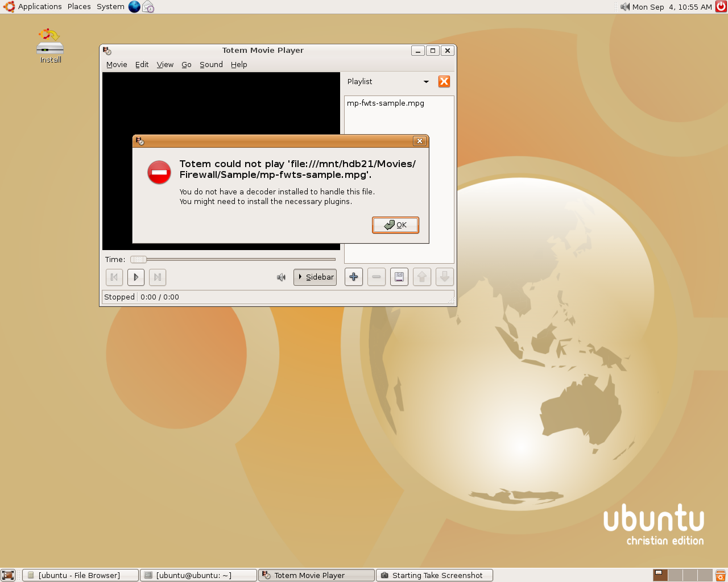Open the Movie menu
The image size is (728, 582).
(117, 64)
